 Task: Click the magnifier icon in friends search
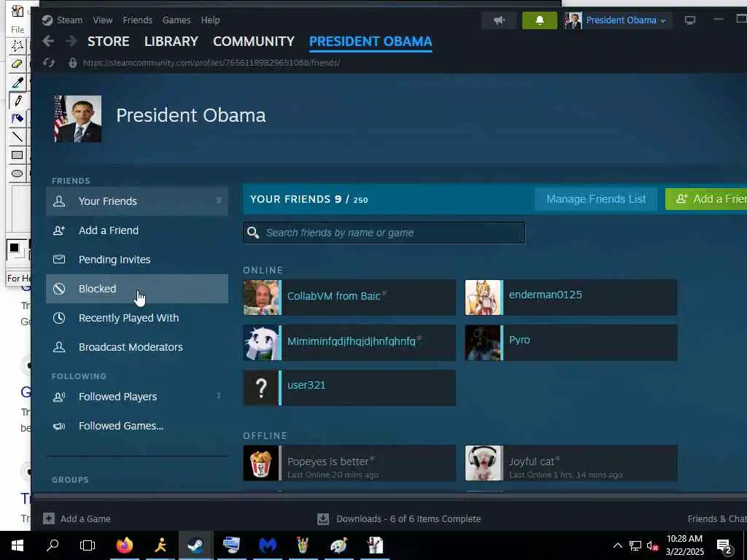click(x=253, y=233)
